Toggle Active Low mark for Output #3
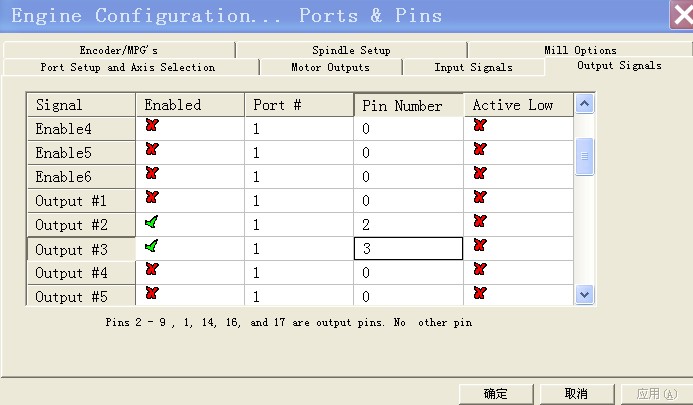 480,246
